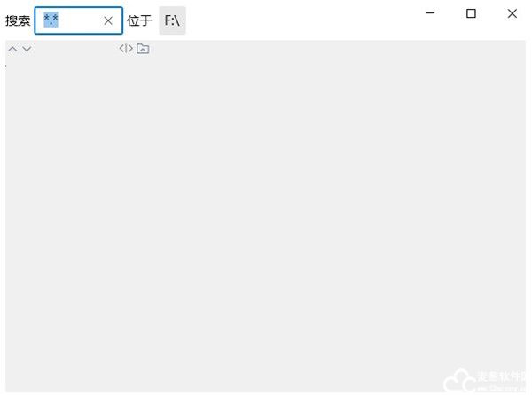Viewport: 532px width, 395px height.
Task: Minimize the search window
Action: 430,13
